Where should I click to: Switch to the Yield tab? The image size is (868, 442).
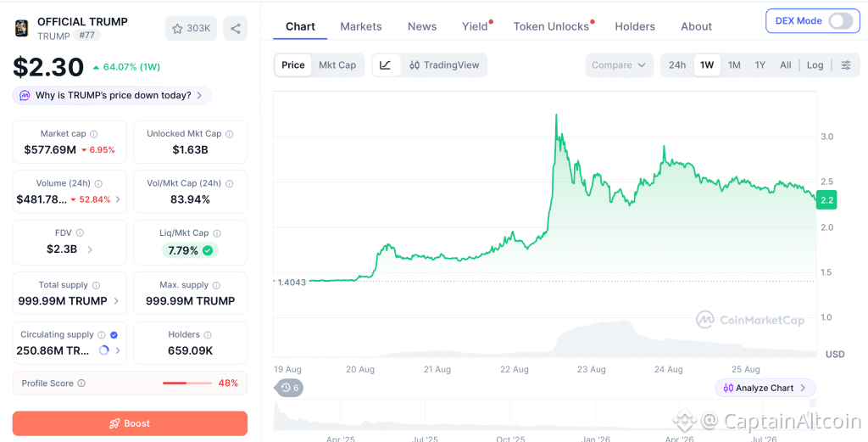coord(475,26)
